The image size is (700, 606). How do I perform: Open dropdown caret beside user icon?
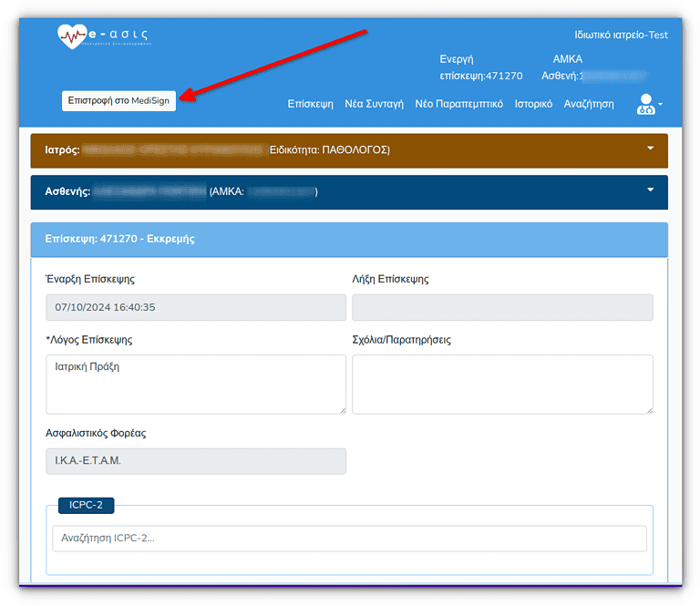click(661, 104)
